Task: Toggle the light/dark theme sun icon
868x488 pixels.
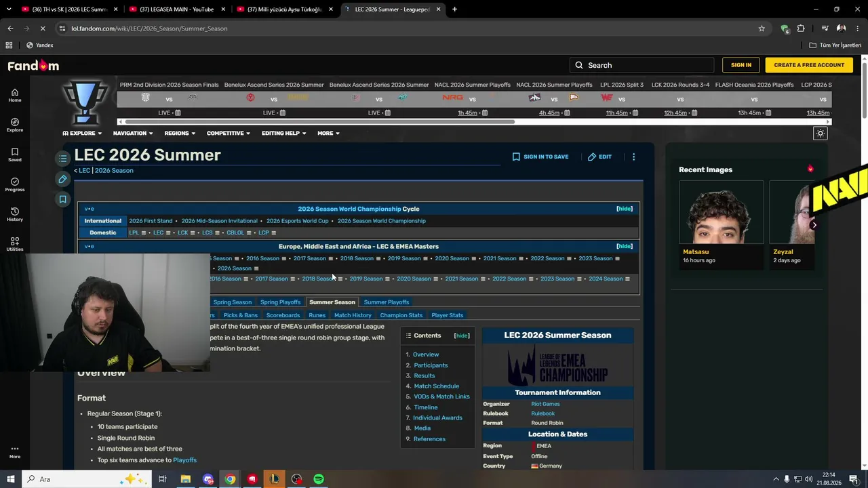Action: [x=821, y=134]
